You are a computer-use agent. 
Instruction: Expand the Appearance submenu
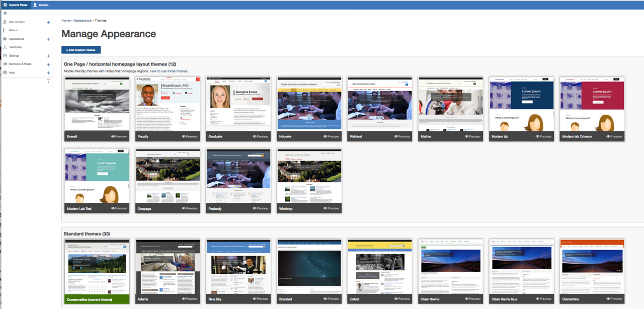pyautogui.click(x=48, y=39)
